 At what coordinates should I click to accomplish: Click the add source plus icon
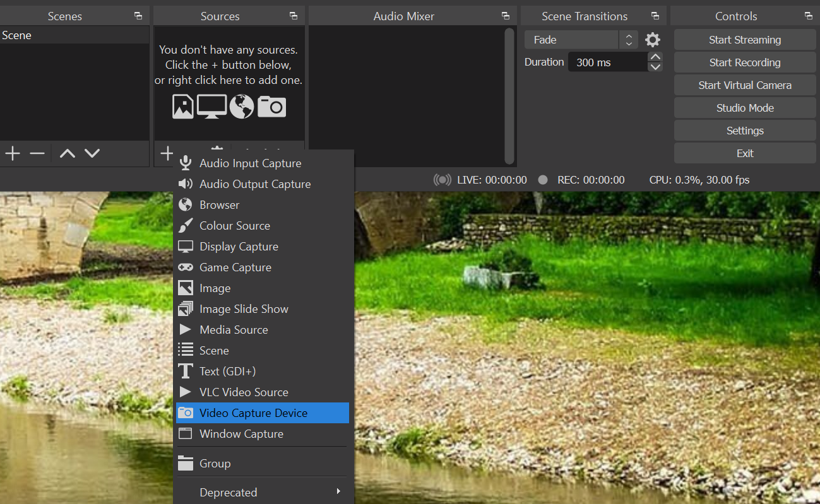click(167, 153)
